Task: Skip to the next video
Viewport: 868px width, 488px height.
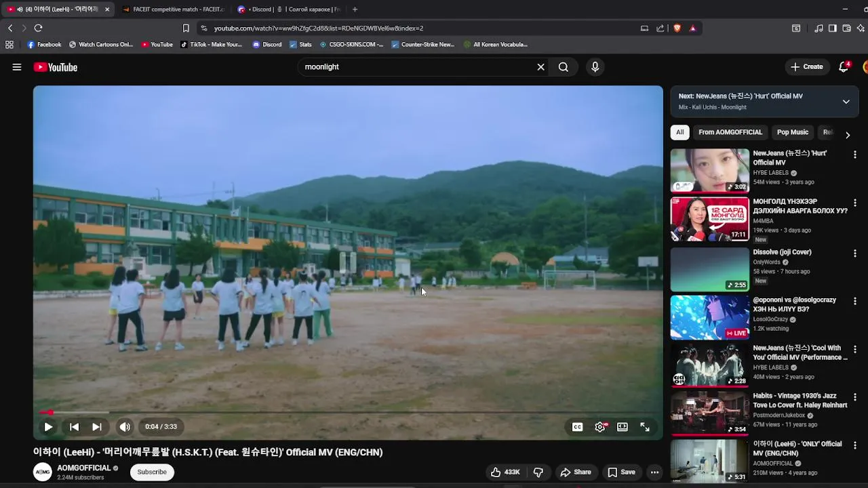Action: pos(97,427)
